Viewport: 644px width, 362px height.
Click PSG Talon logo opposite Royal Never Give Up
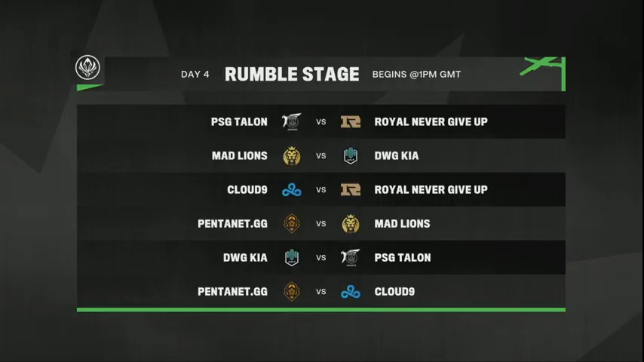pos(291,121)
